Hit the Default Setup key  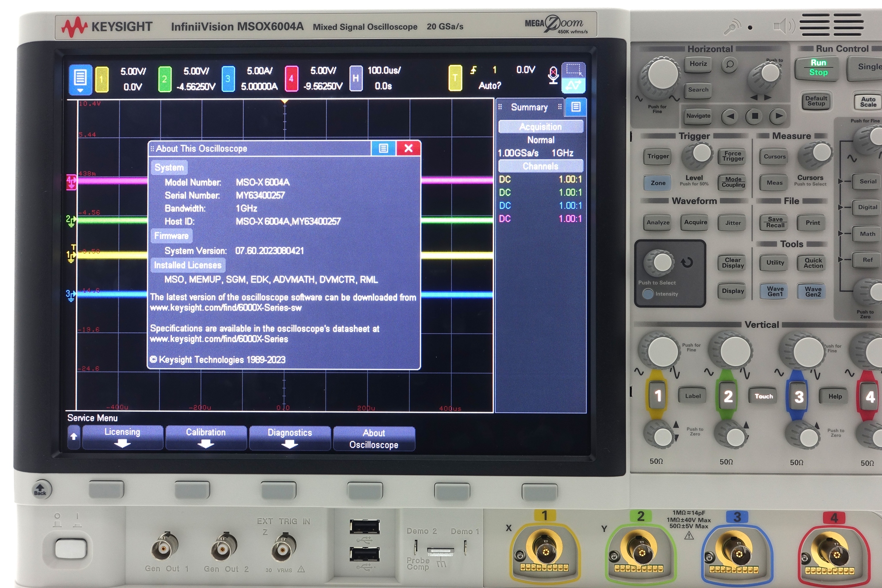(x=816, y=101)
